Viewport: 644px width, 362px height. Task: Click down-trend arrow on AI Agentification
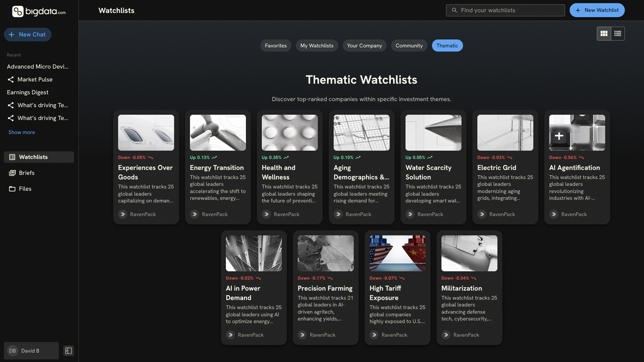pyautogui.click(x=581, y=158)
